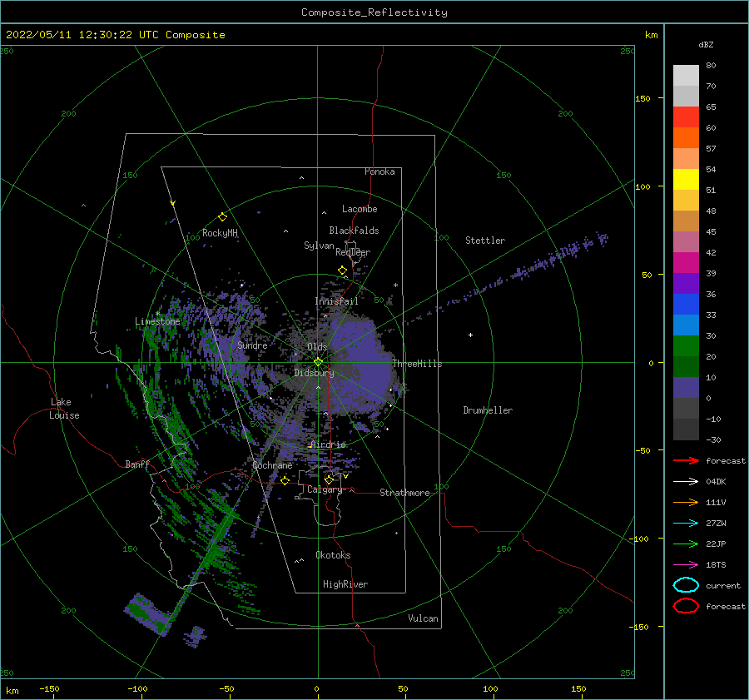Click the ThreeHills label
Image resolution: width=749 pixels, height=700 pixels.
[x=418, y=364]
